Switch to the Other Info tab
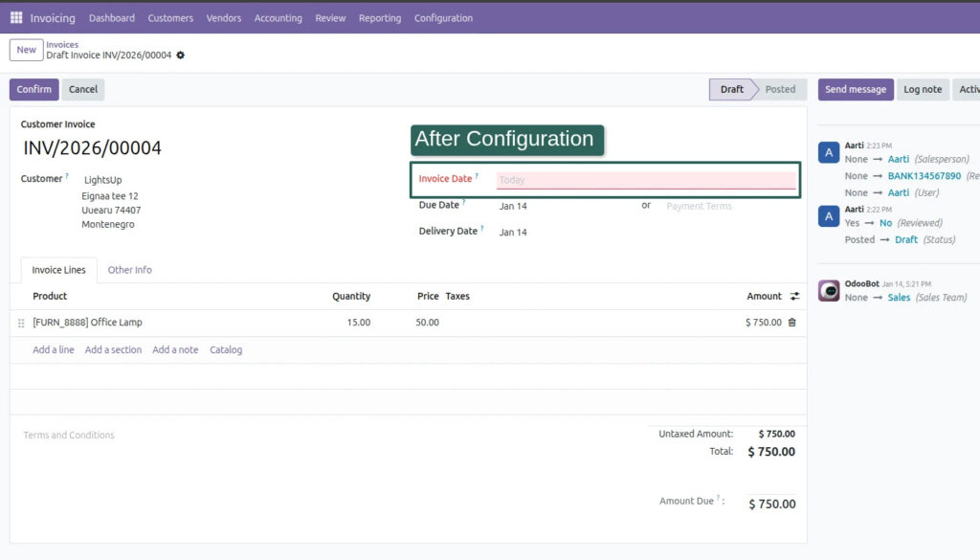This screenshot has height=560, width=980. point(129,270)
